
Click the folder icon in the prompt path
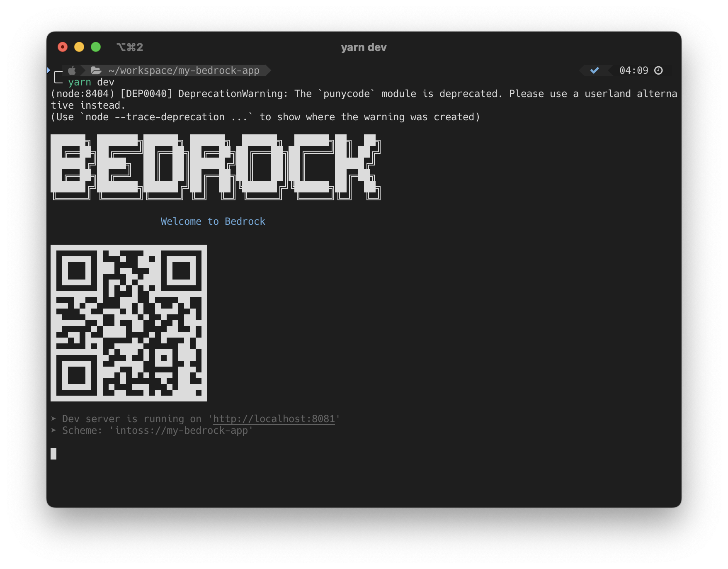[x=96, y=71]
